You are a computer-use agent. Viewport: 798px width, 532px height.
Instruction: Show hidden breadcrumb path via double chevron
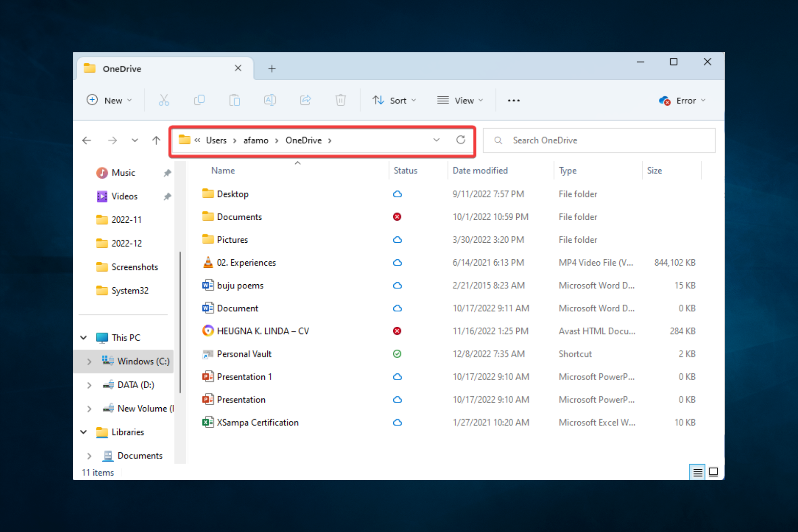pos(197,140)
